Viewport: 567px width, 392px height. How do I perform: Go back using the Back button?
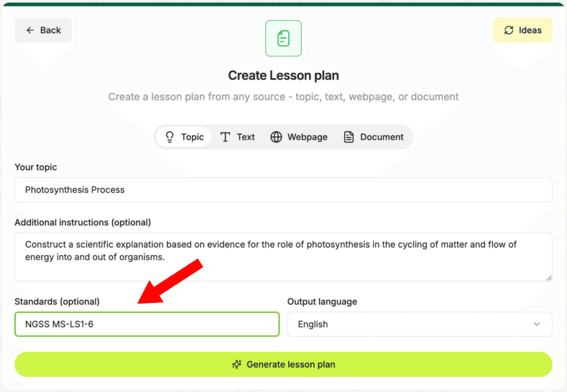point(43,30)
